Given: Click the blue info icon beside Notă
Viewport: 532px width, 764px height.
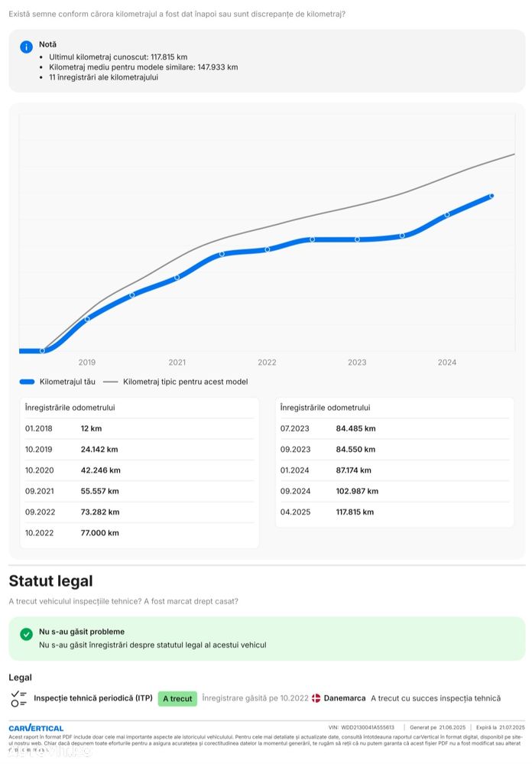Looking at the screenshot, I should pyautogui.click(x=26, y=47).
